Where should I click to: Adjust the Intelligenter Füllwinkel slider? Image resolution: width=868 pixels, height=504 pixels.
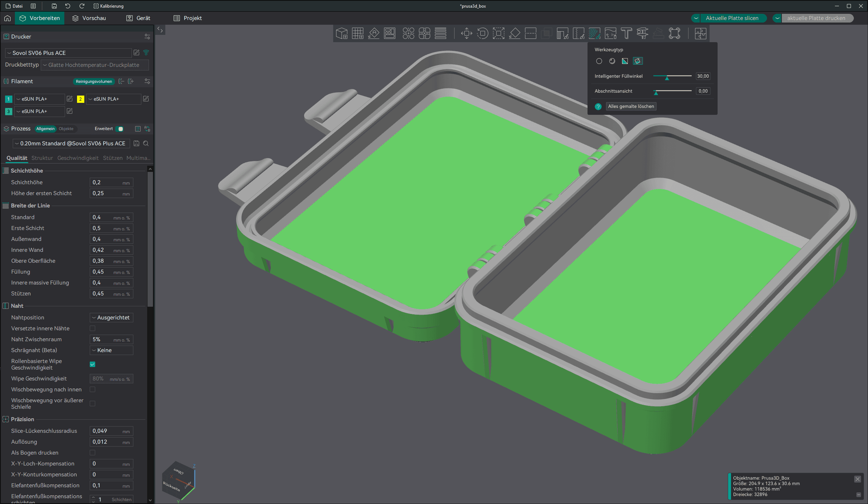(x=667, y=76)
